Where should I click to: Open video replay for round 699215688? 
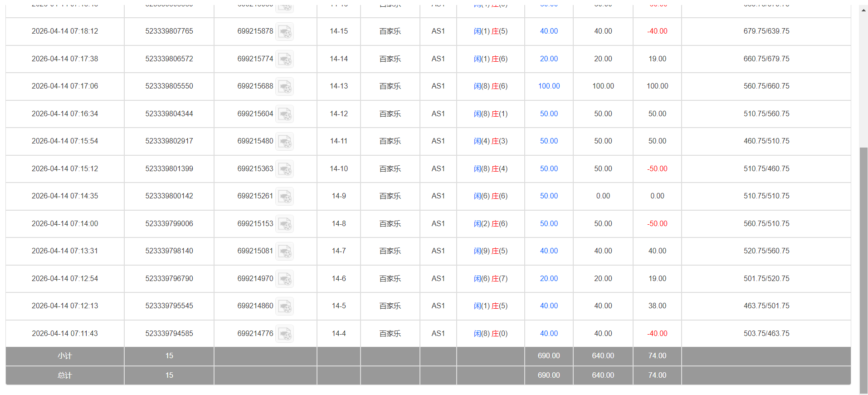pos(285,87)
